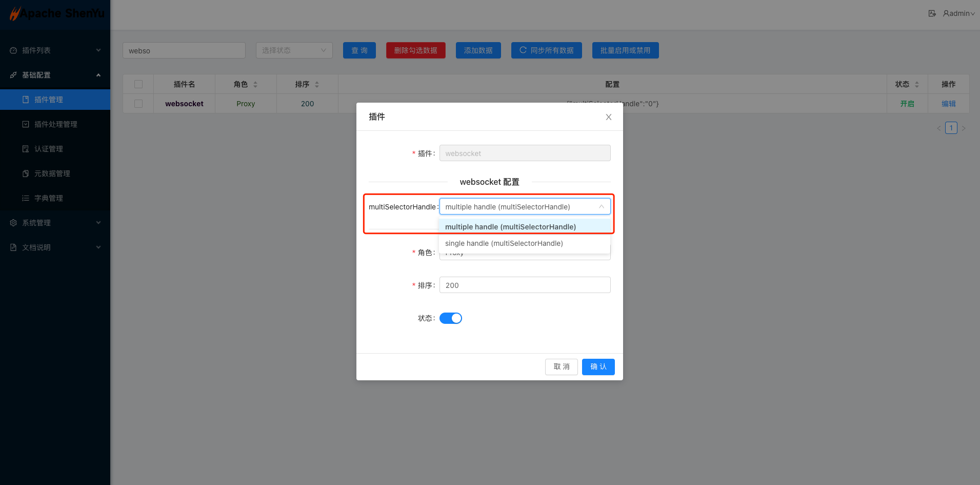The image size is (980, 485).
Task: Click the webso search input field
Action: [x=184, y=50]
